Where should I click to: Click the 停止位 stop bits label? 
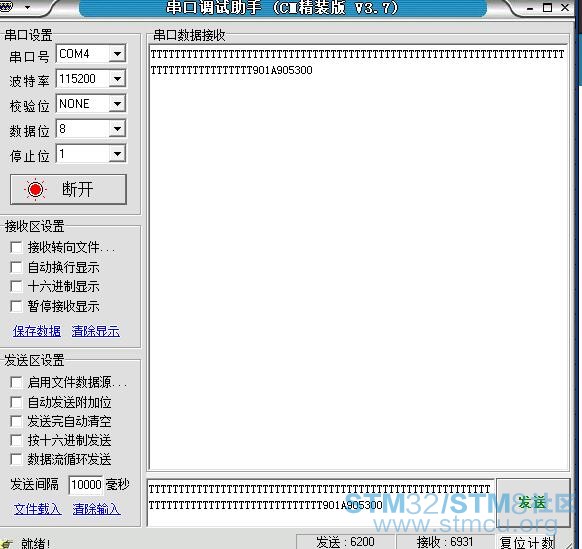29,156
